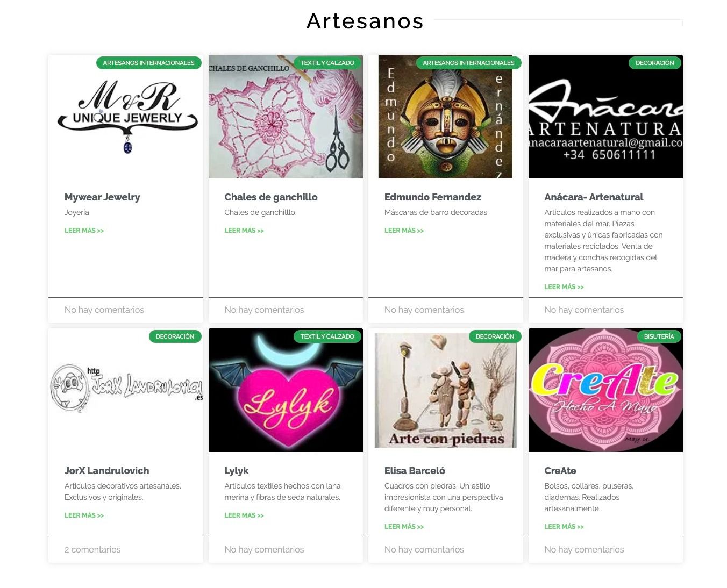The width and height of the screenshot is (727, 588).
Task: Open the Lylyk pink heart logo
Action: coord(286,390)
